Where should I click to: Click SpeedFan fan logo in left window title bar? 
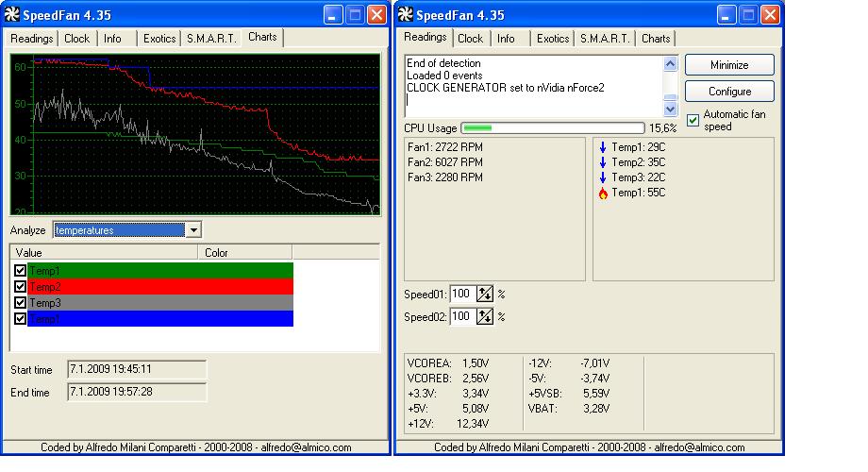[x=11, y=14]
